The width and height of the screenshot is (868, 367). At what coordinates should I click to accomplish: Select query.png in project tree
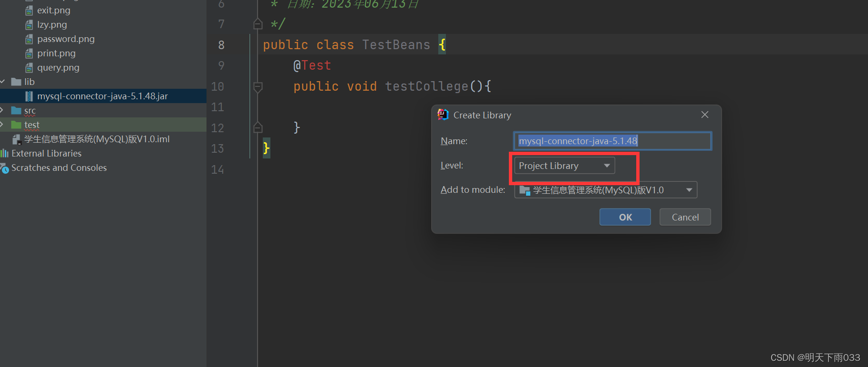[x=58, y=68]
